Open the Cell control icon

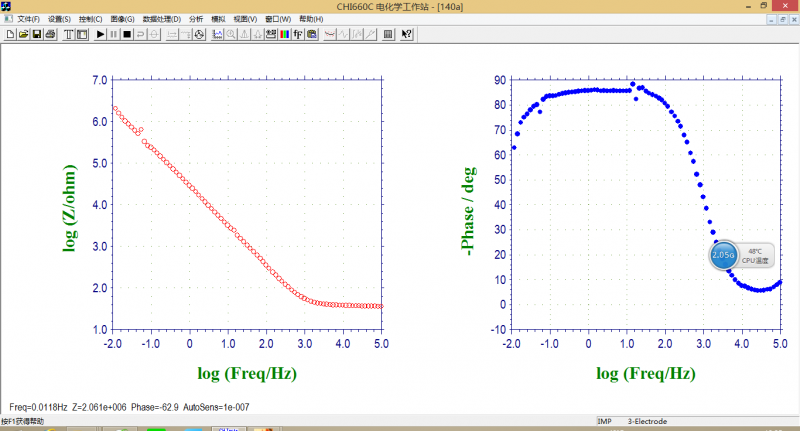[199, 34]
